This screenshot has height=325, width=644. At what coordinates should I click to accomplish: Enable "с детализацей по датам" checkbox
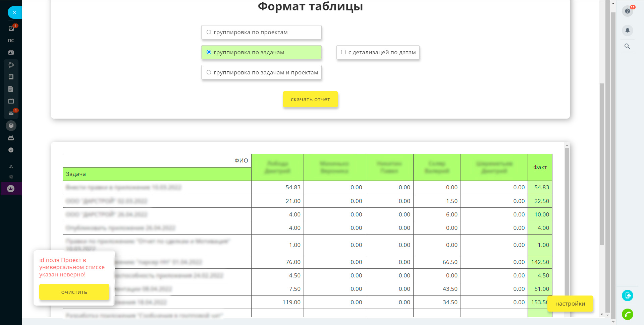click(x=343, y=52)
